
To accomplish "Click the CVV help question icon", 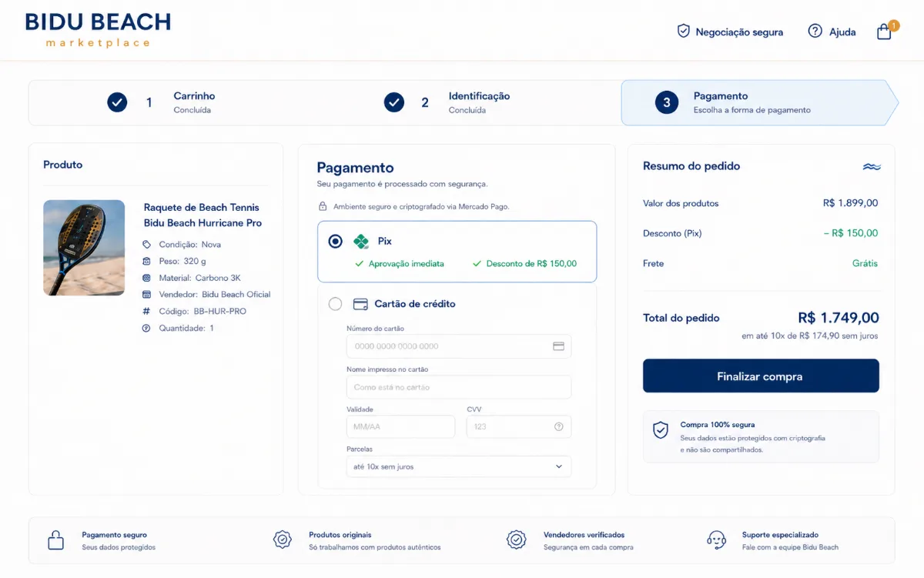I will tap(559, 426).
